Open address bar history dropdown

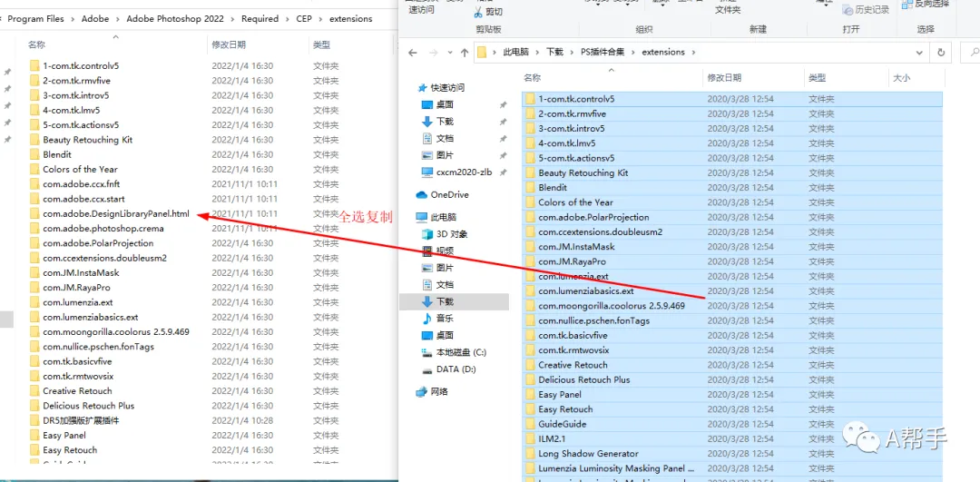pos(918,53)
